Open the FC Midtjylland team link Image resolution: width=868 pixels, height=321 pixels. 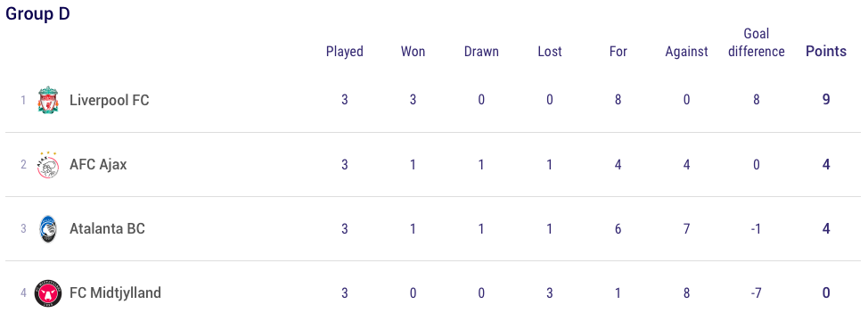(x=115, y=292)
